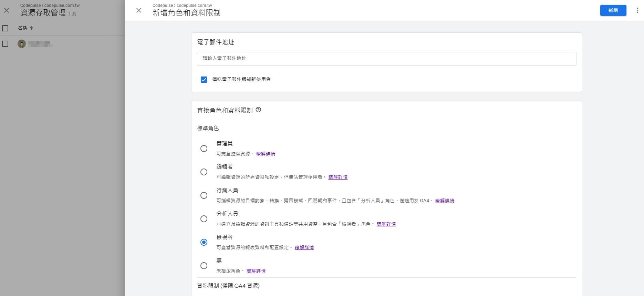Click the 請輸入電子郵件地址 input field
The height and width of the screenshot is (296, 644).
click(x=386, y=59)
